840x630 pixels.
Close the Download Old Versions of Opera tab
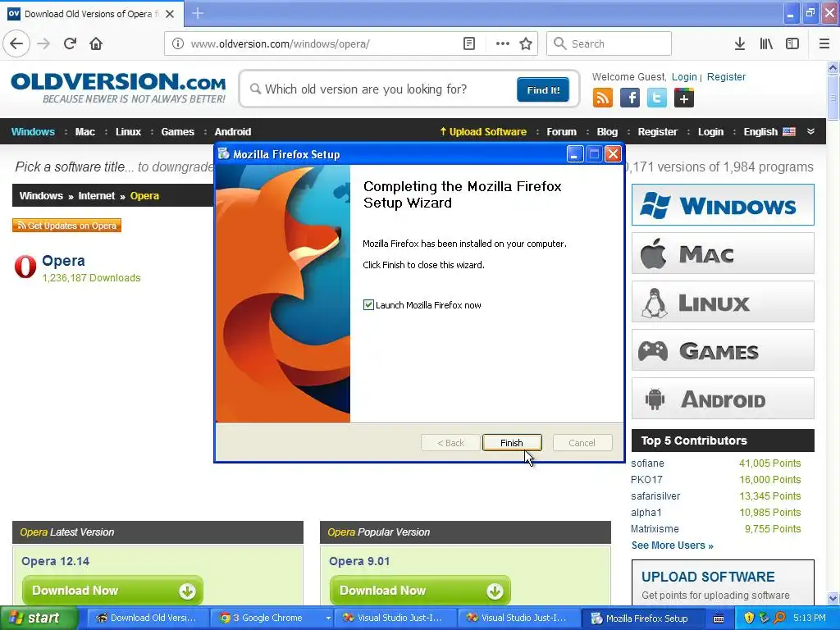(x=170, y=14)
